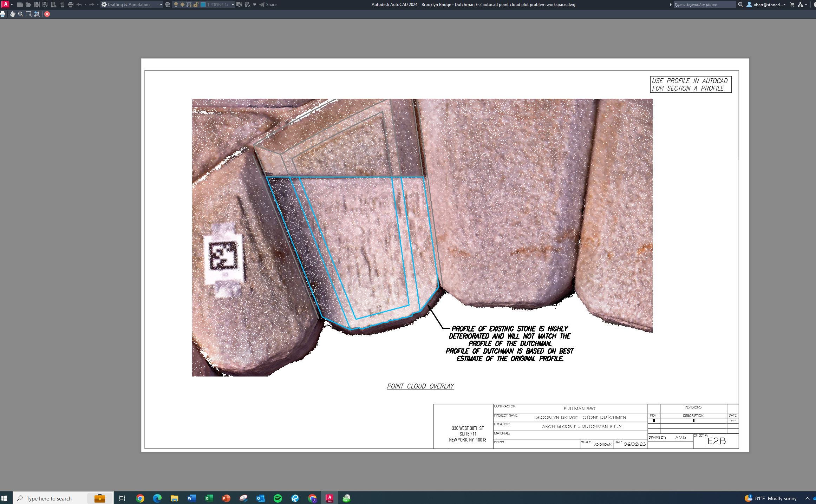Click the keyword search input field

(704, 5)
